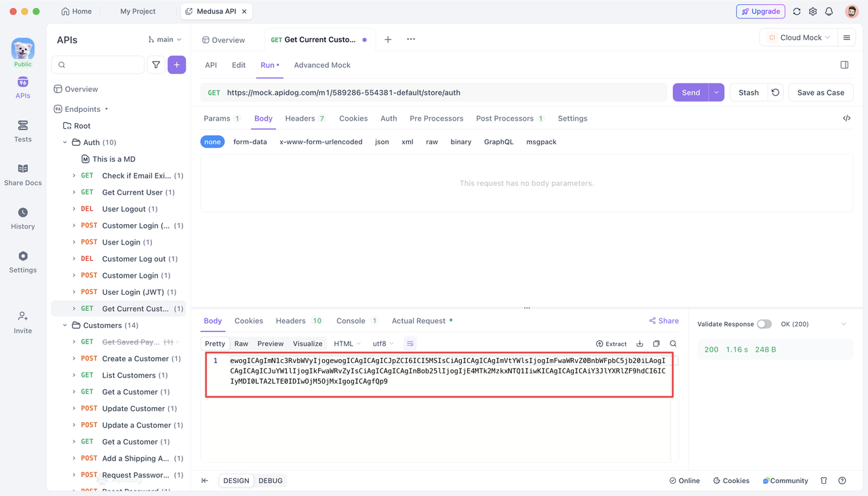868x496 pixels.
Task: Switch to the Advanced Mock tab
Action: [x=322, y=65]
